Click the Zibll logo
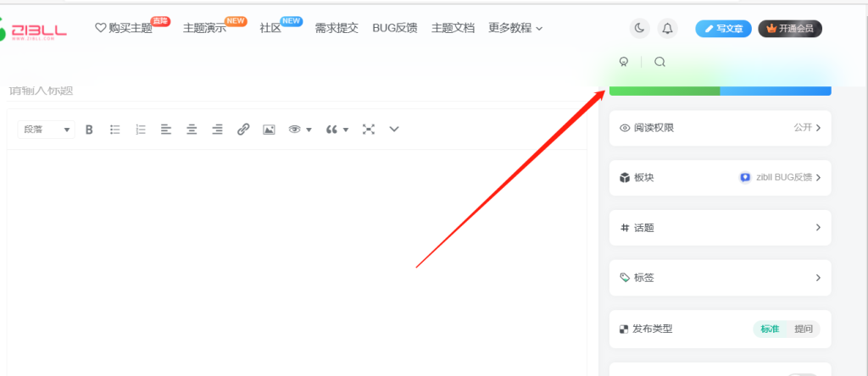The width and height of the screenshot is (868, 376). tap(33, 29)
